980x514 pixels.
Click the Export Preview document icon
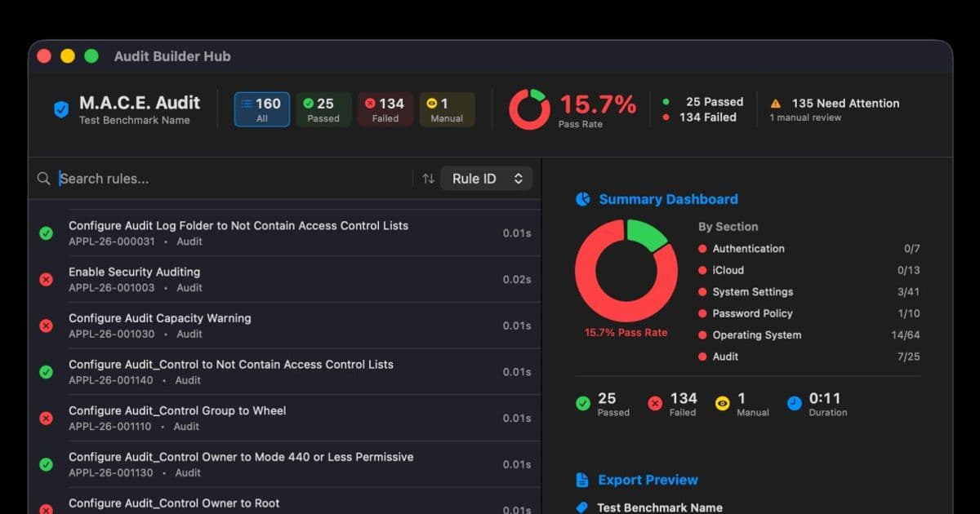pyautogui.click(x=582, y=480)
